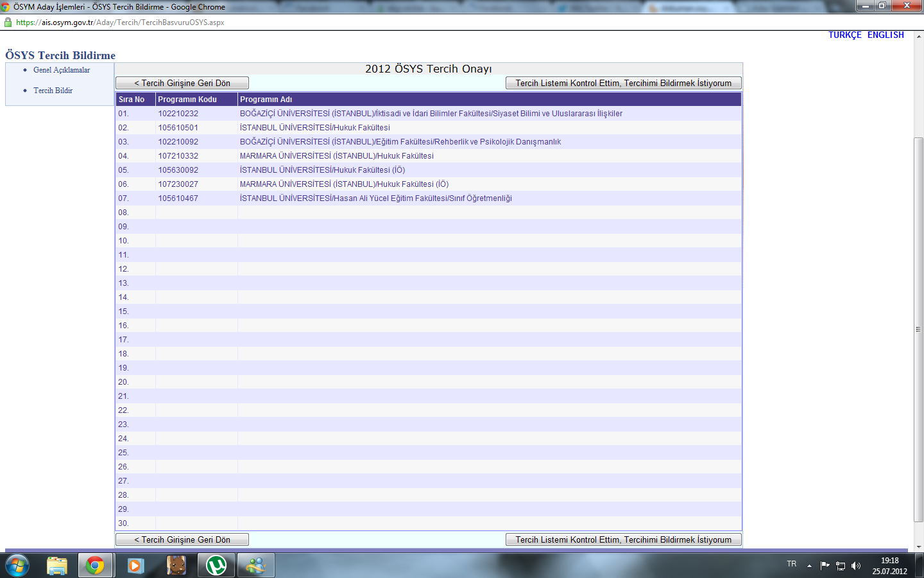The image size is (924, 578).
Task: Select program code 107230027
Action: [x=178, y=184]
